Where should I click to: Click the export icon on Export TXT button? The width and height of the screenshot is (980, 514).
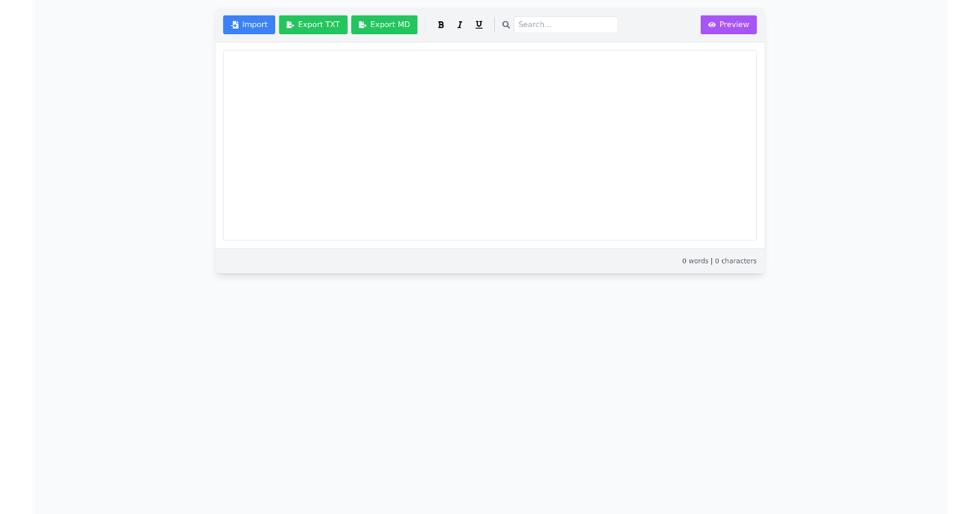point(291,24)
